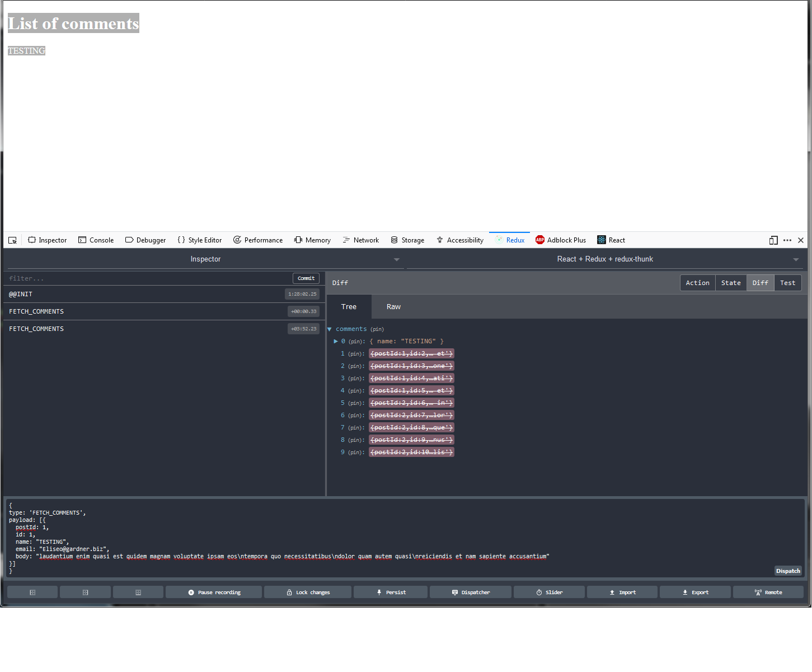Click removed diff item postId:2,id:10

(x=411, y=452)
